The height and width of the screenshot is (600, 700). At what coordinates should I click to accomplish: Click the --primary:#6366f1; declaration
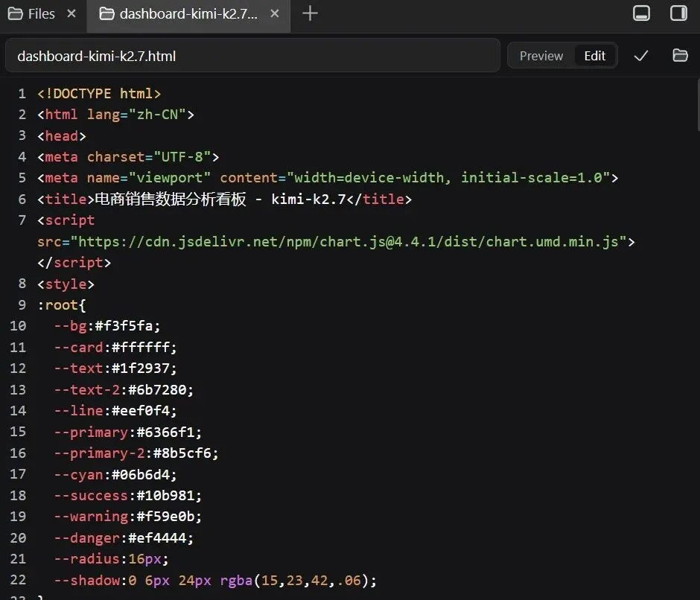[x=127, y=433]
